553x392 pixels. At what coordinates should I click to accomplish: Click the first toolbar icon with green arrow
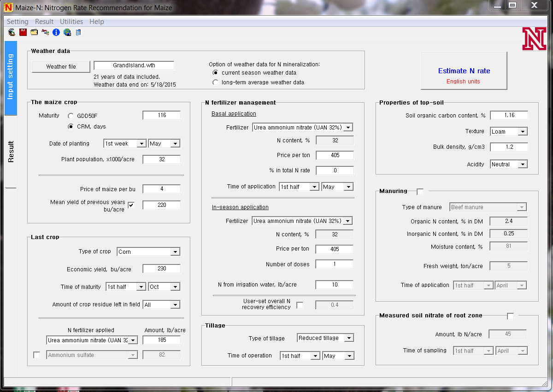click(x=12, y=32)
